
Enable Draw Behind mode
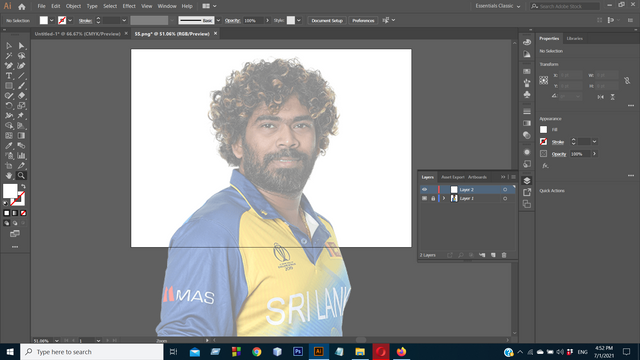click(x=15, y=223)
